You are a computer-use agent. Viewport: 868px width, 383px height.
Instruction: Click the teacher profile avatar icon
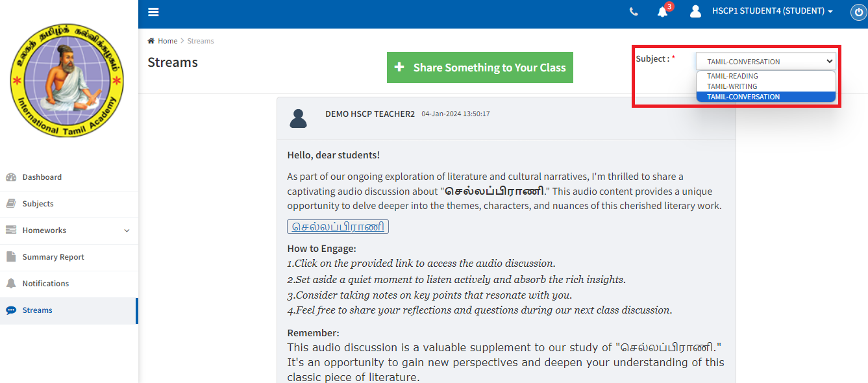tap(298, 118)
